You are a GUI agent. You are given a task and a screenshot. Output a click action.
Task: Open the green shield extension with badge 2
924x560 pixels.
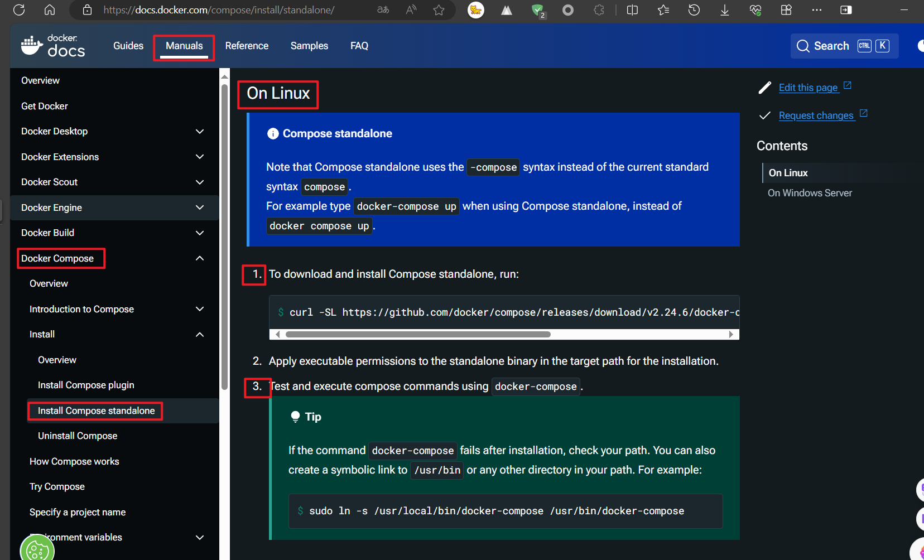[538, 11]
